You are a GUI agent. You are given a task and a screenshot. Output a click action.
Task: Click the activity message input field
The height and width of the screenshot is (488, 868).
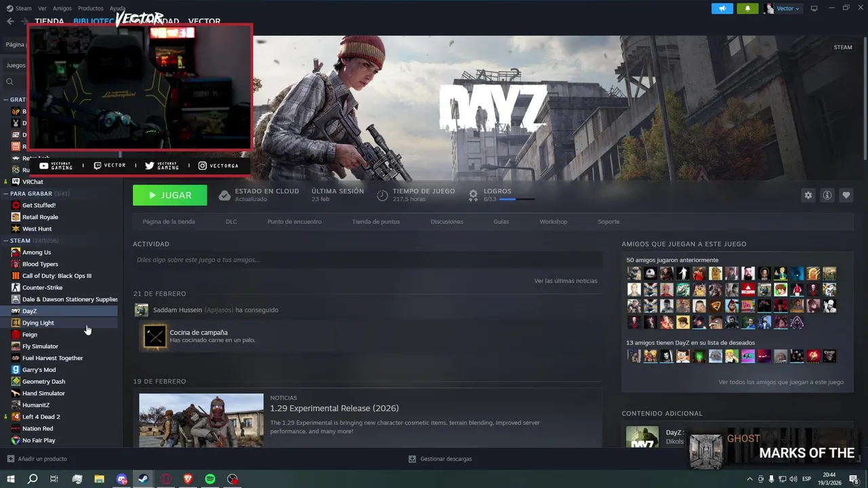point(368,260)
